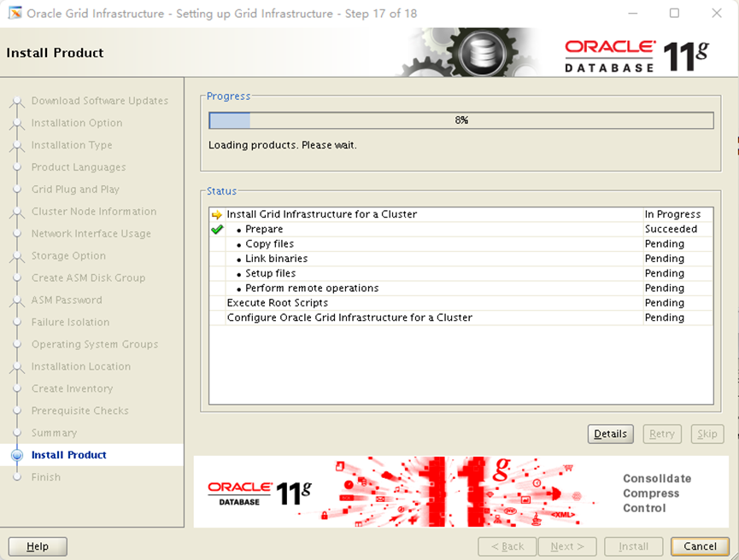Click 'Loading products. Please wait.' message
Screen dimensions: 739x560
click(282, 145)
